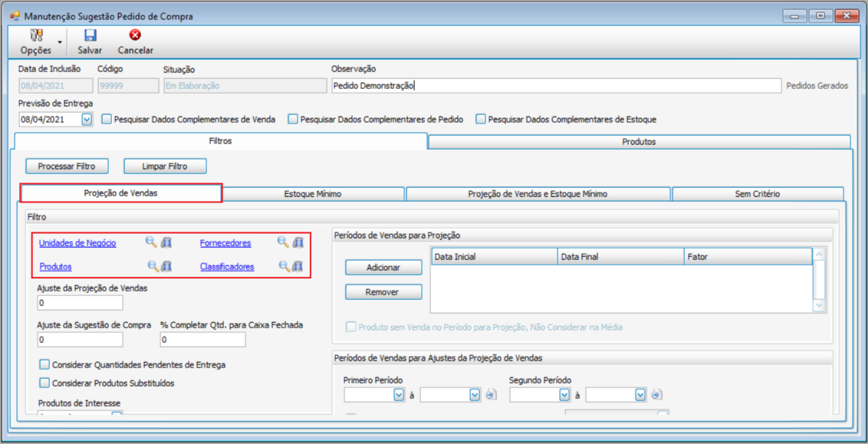The width and height of the screenshot is (868, 444).
Task: Enable Pesquisar Dados Complementares de Venda
Action: coord(107,119)
